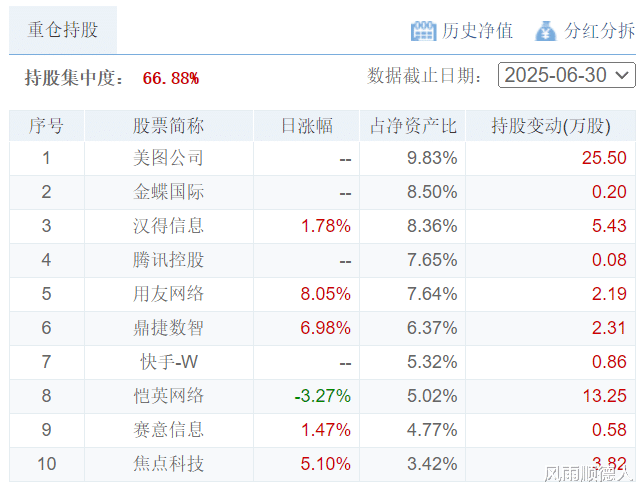Click the 2.19 holding change of 用友网络
This screenshot has width=643, height=495.
[x=609, y=294]
